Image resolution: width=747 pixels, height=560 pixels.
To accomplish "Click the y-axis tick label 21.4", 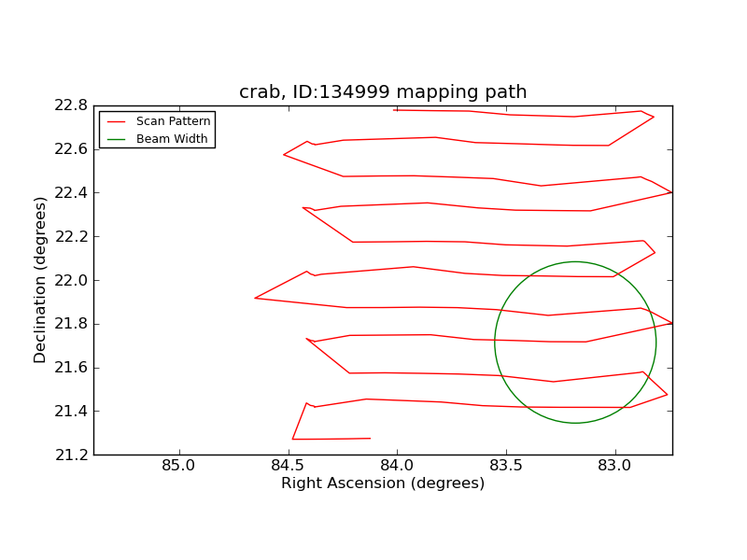I will [71, 411].
